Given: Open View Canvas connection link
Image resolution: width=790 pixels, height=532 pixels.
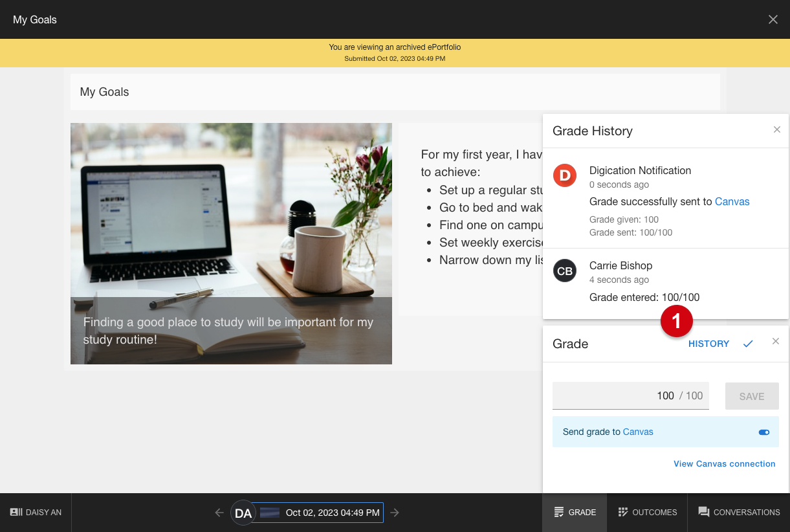Looking at the screenshot, I should (724, 463).
